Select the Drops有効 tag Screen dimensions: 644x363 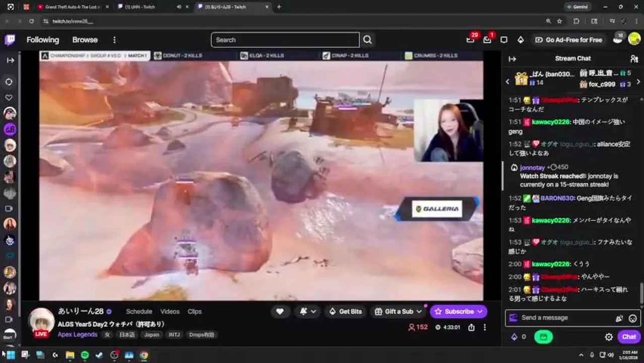pos(202,335)
